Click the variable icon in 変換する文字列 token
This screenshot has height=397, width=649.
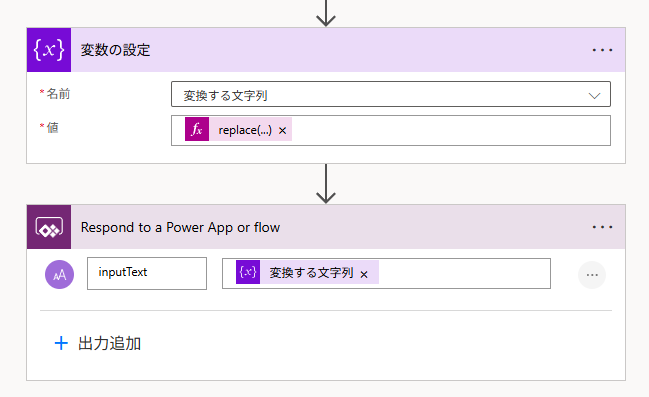pos(248,272)
